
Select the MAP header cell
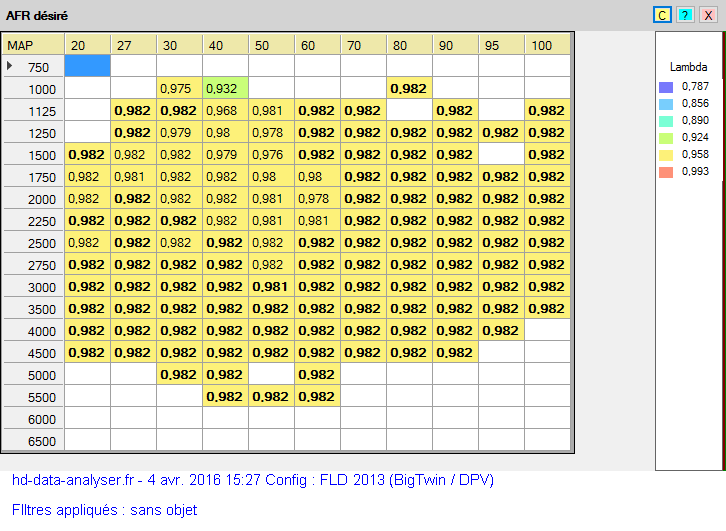(33, 44)
